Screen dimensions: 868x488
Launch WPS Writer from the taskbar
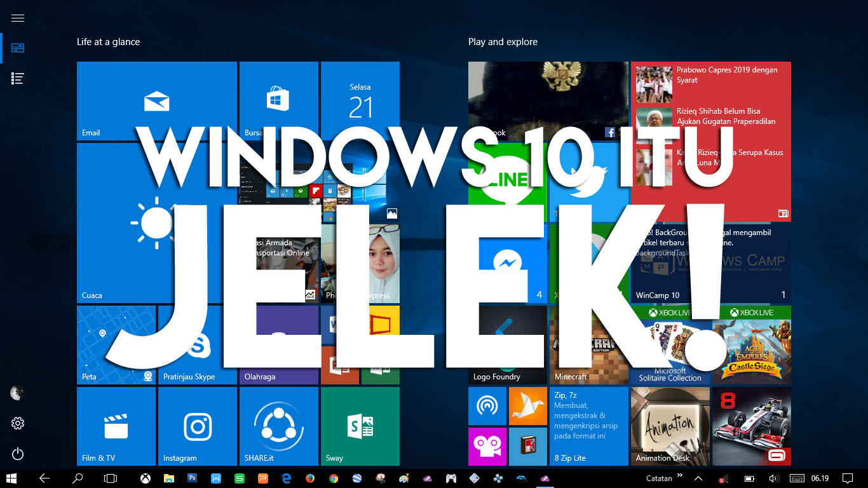[x=216, y=478]
